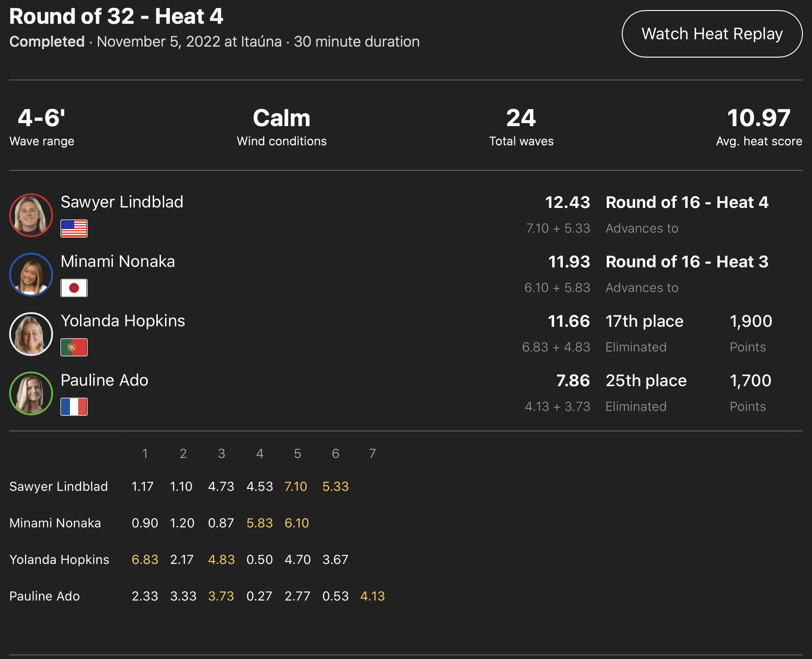Viewport: 812px width, 659px height.
Task: Open Sawyer Lindblad's profile photo
Action: point(31,215)
